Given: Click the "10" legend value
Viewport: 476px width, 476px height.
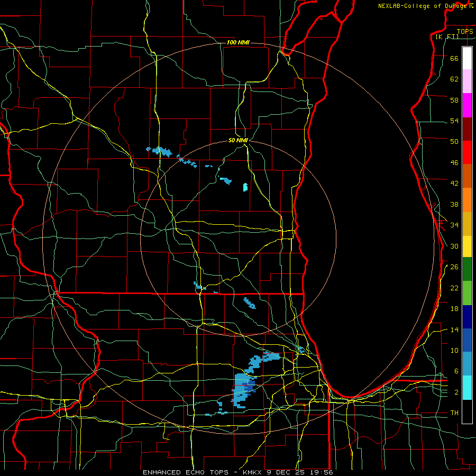Looking at the screenshot, I should [454, 350].
